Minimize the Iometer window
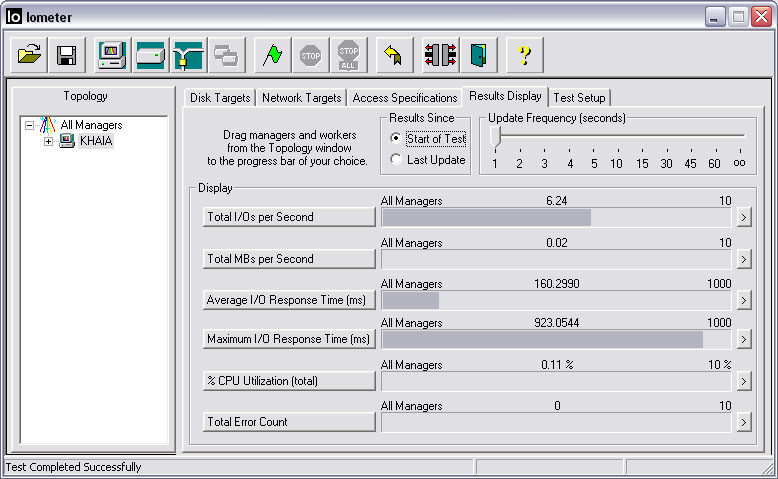 714,17
